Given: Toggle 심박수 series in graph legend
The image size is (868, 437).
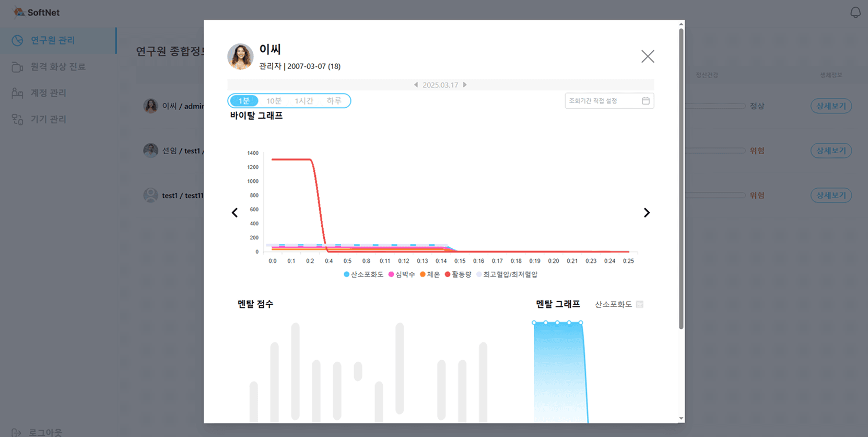Looking at the screenshot, I should pos(402,274).
